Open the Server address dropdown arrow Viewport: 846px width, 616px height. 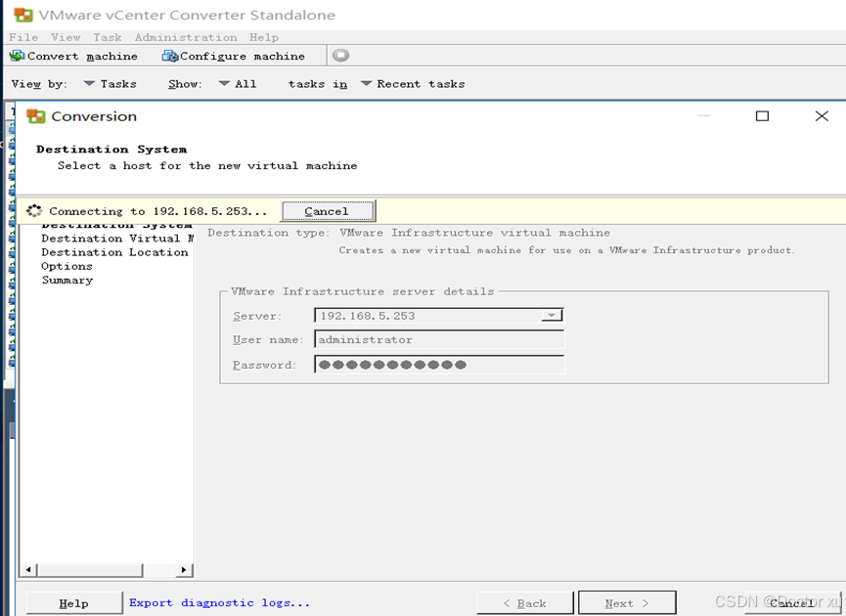[x=552, y=315]
